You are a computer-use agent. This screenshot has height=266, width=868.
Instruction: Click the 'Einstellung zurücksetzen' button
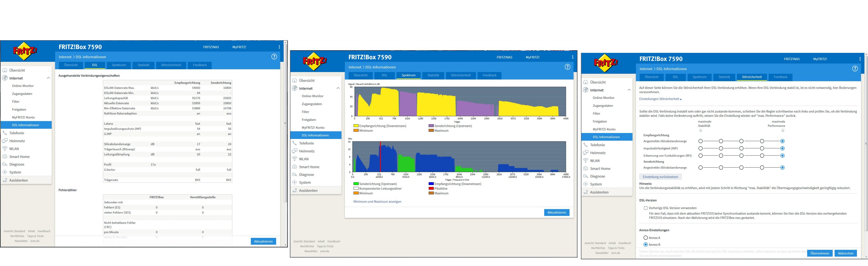tap(660, 177)
